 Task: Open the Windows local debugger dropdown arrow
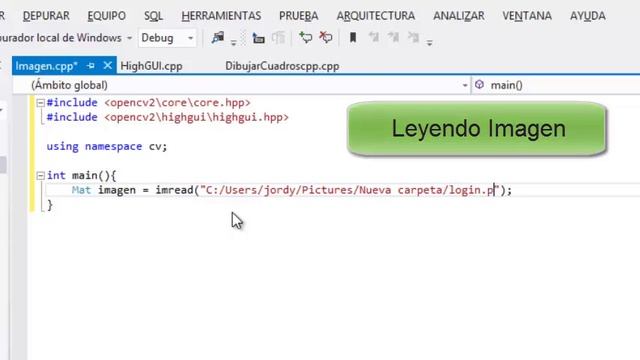(x=129, y=38)
